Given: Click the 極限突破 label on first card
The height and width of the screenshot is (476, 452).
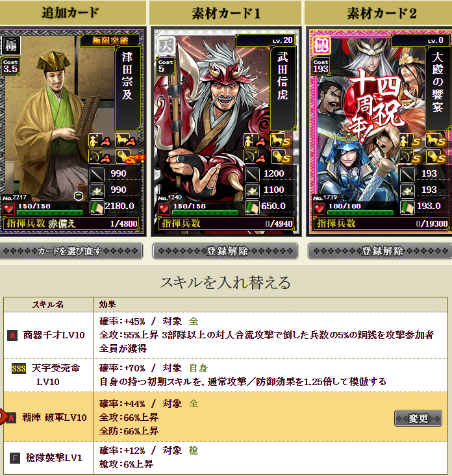Looking at the screenshot, I should (x=110, y=40).
